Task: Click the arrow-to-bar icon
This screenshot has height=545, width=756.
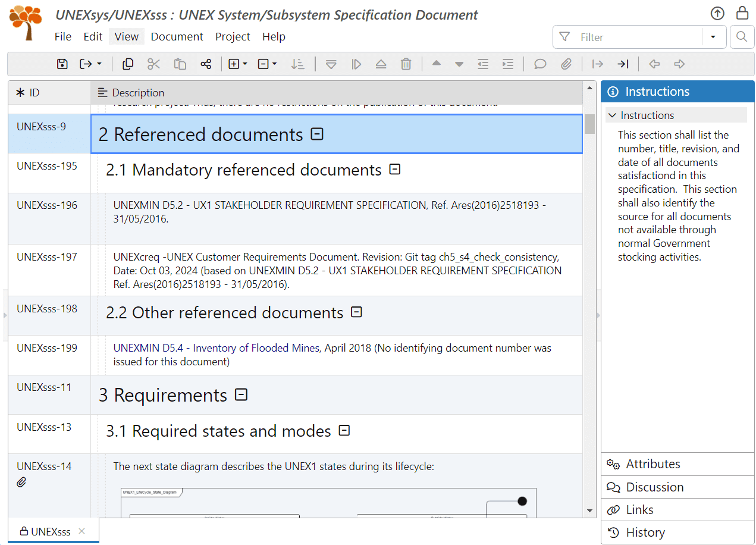Action: (623, 64)
